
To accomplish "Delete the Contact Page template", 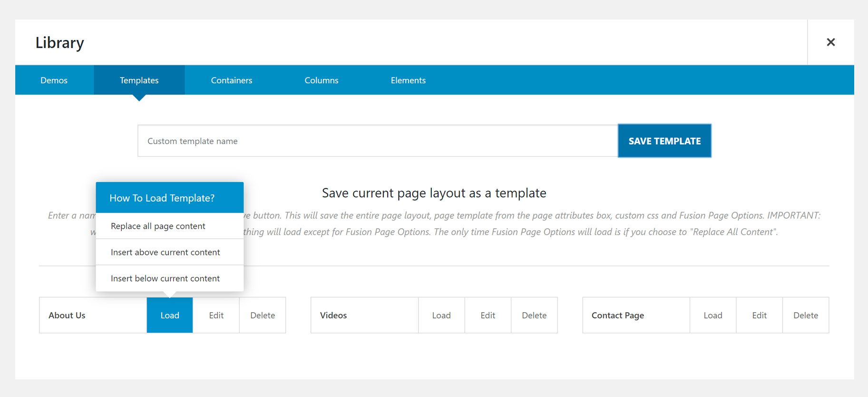I will 806,315.
